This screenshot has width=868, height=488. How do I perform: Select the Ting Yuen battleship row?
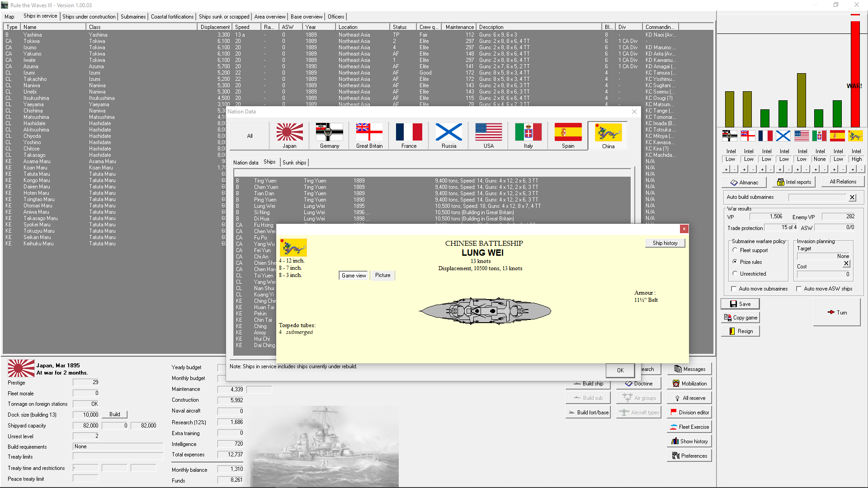tap(432, 181)
